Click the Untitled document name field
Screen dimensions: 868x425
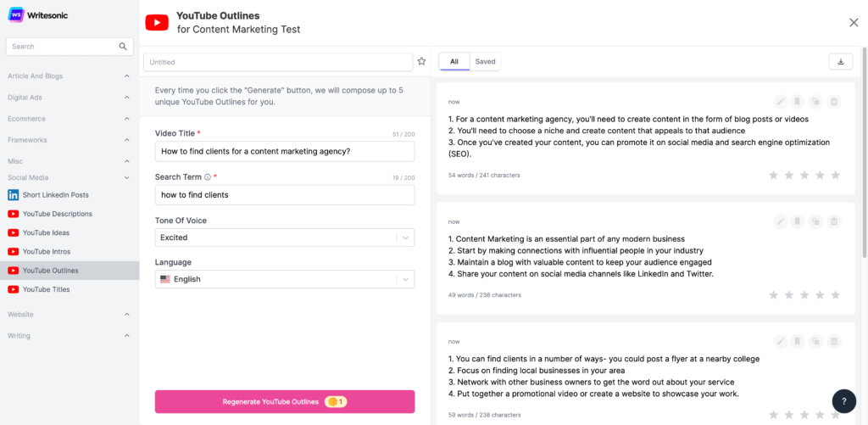(x=278, y=62)
